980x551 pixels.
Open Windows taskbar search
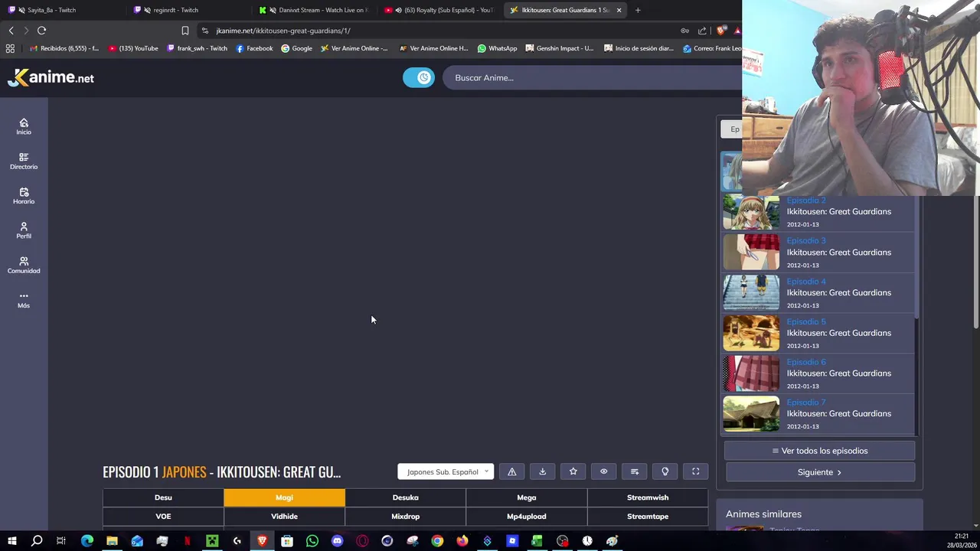click(x=37, y=541)
